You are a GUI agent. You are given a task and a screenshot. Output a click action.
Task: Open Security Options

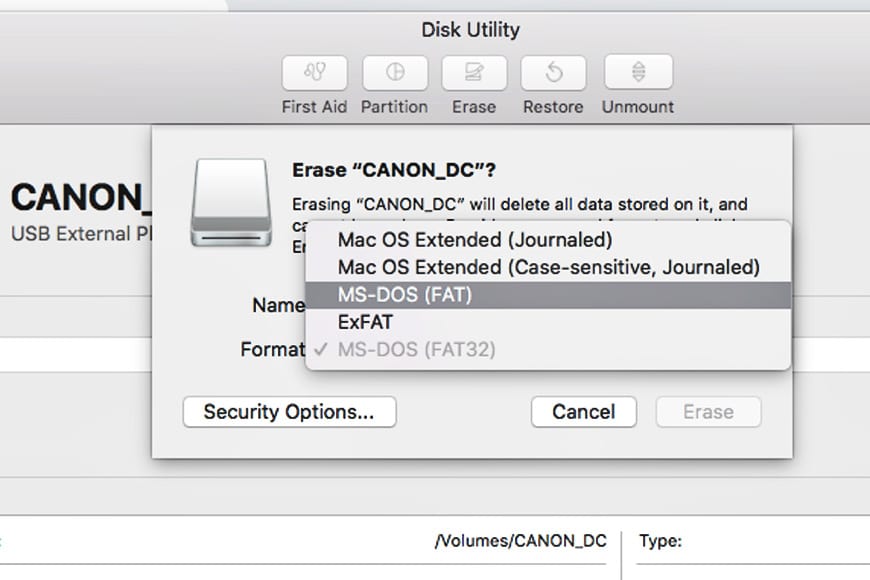[289, 412]
